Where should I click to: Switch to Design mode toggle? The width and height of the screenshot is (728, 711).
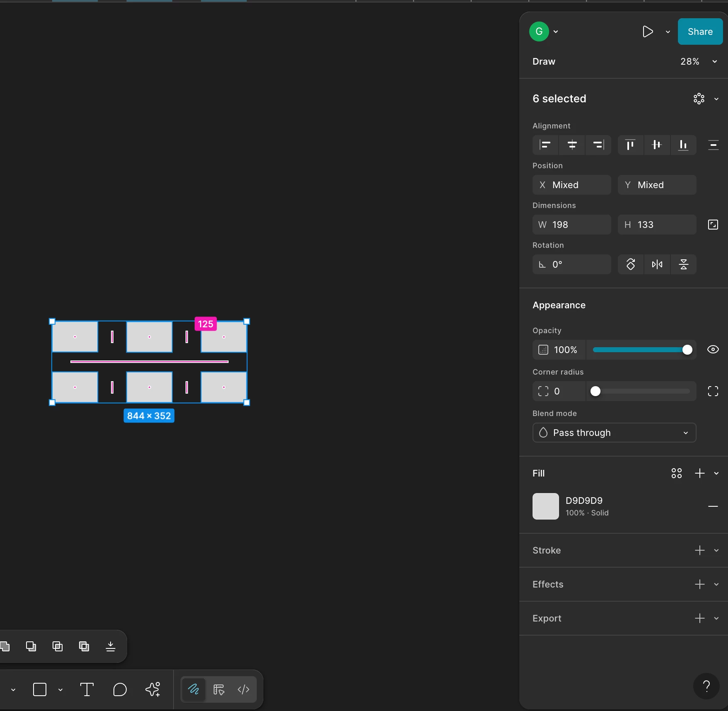click(219, 689)
